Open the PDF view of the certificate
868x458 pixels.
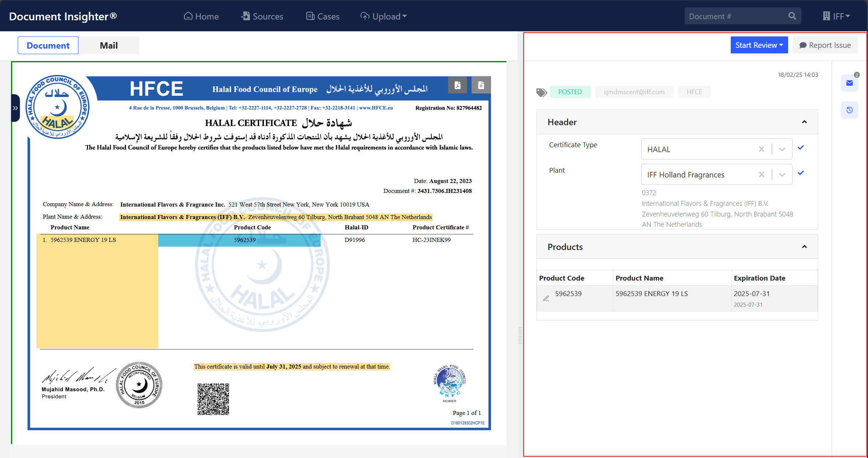click(x=458, y=85)
